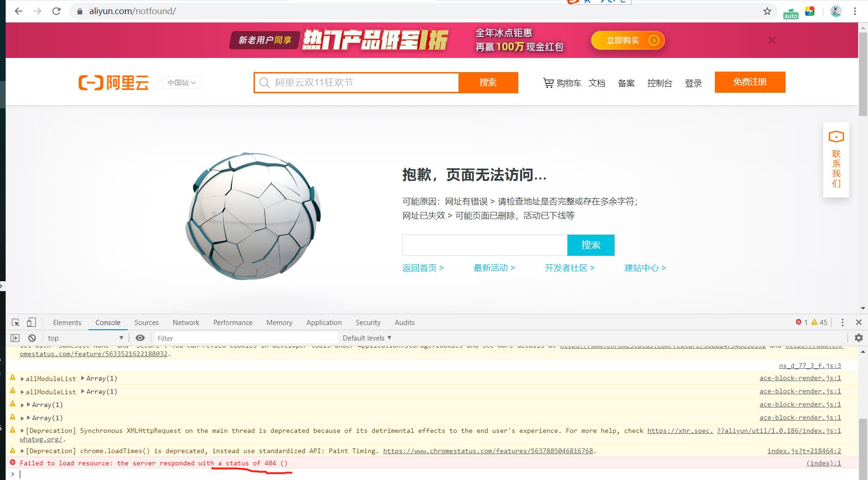Viewport: 868px width, 480px height.
Task: Click the red error count indicator
Action: click(x=802, y=322)
